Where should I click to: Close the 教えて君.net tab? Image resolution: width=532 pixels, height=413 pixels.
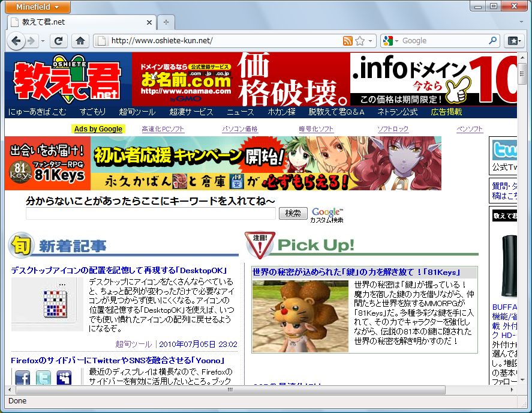coord(149,22)
